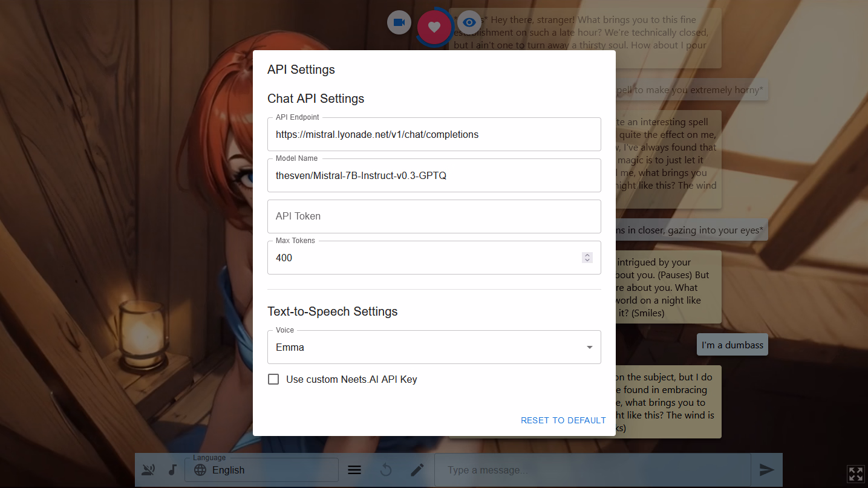Click the send message arrow icon
Image resolution: width=868 pixels, height=488 pixels.
click(x=767, y=470)
